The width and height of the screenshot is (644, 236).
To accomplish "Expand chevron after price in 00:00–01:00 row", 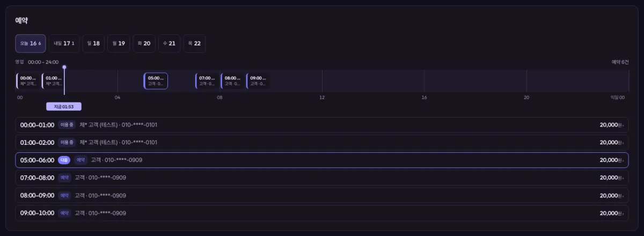I will click(624, 126).
